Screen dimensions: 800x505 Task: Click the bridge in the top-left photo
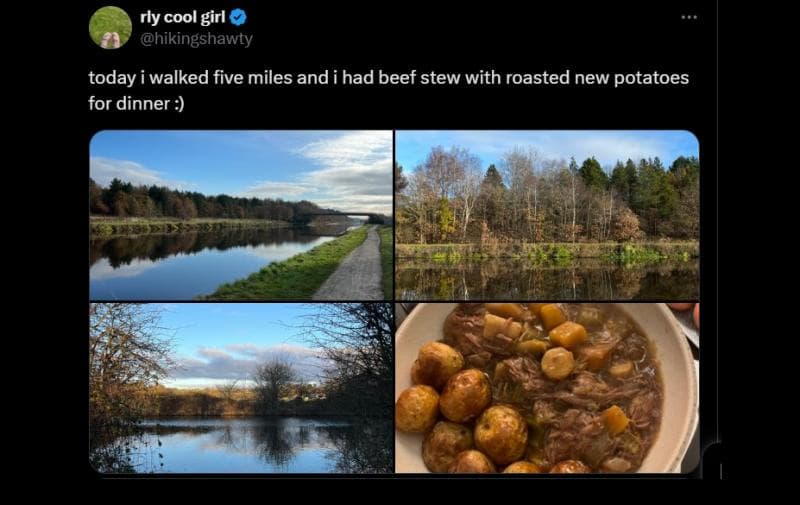point(345,214)
